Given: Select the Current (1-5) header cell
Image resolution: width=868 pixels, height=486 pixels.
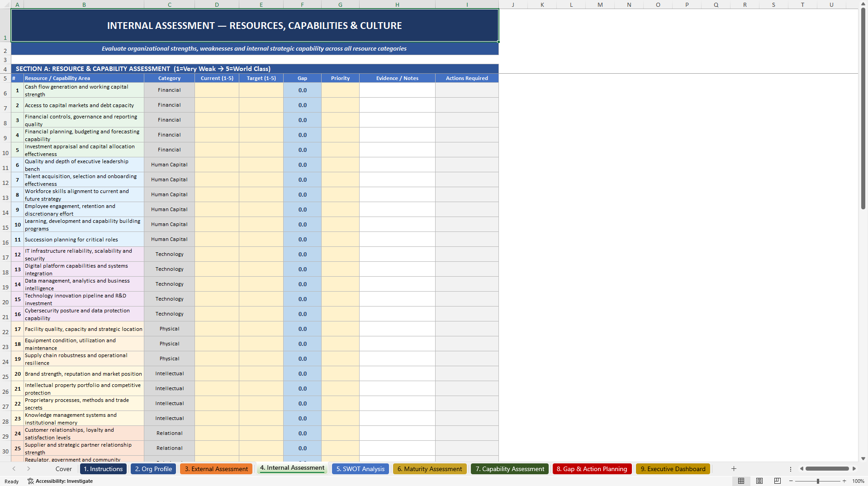Looking at the screenshot, I should point(217,78).
